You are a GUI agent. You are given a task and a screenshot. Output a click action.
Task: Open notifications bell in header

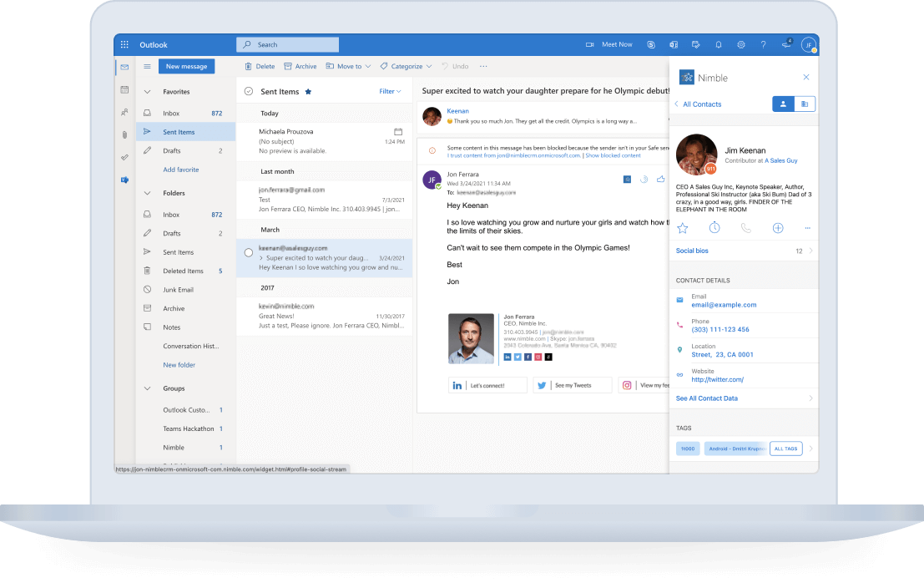[719, 45]
